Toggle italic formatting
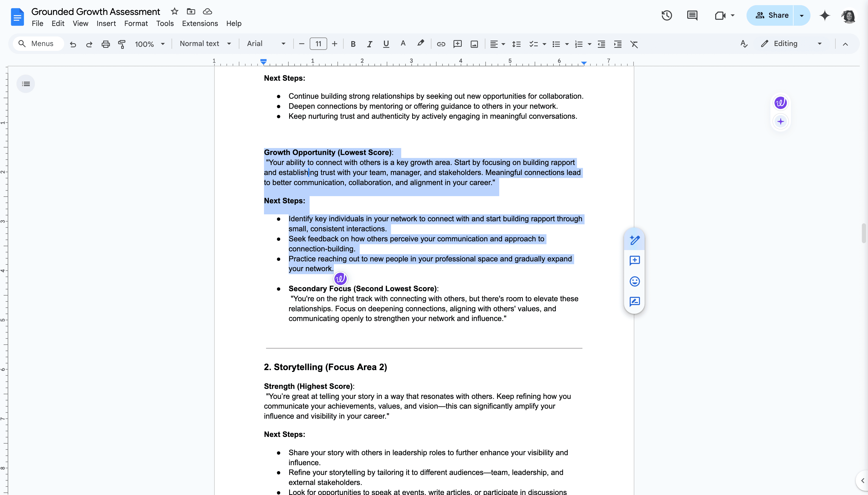868x495 pixels. click(370, 44)
